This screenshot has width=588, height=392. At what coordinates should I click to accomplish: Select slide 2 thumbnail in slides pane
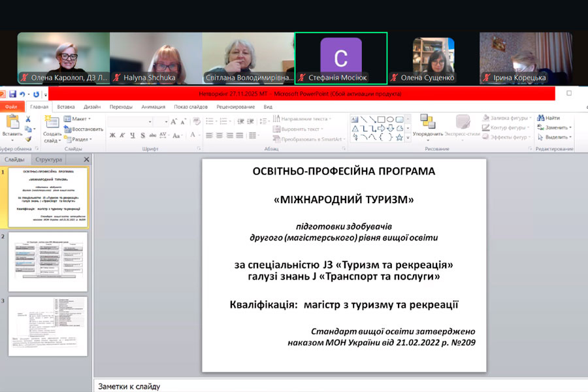(48, 262)
